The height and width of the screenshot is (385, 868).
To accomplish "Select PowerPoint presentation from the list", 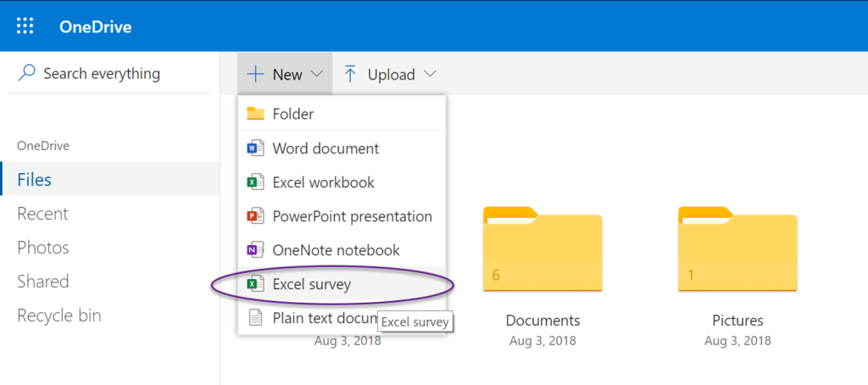I will [352, 216].
